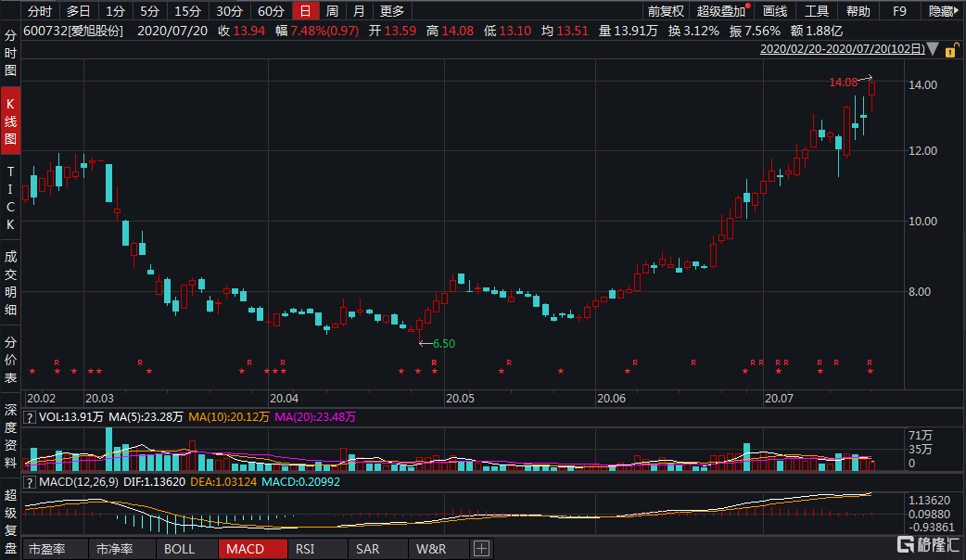
Task: Click the MACD:0.20992 value
Action: coord(300,482)
